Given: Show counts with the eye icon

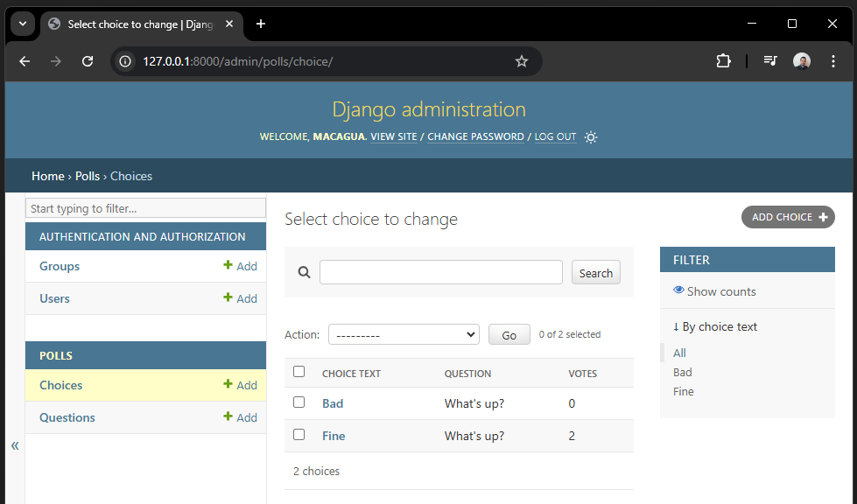Looking at the screenshot, I should point(714,291).
